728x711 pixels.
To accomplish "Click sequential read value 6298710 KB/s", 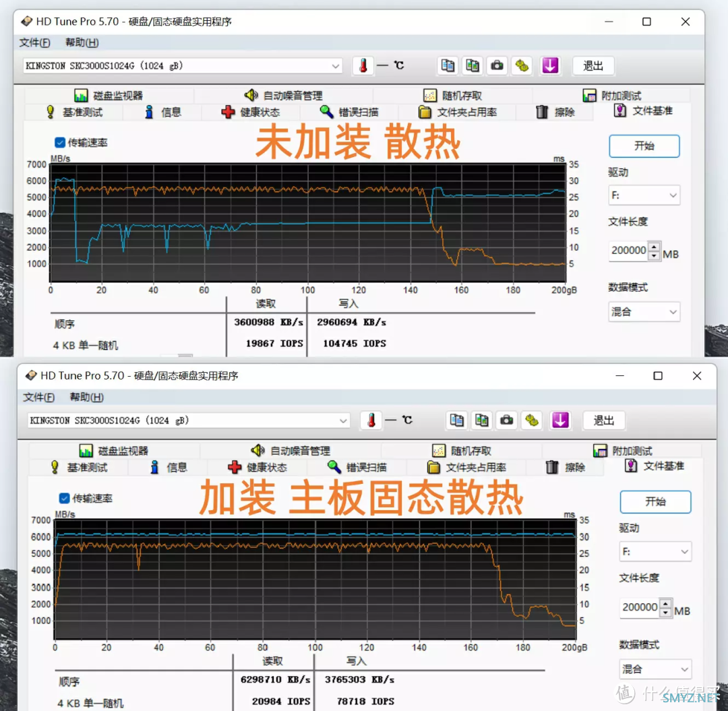I will [275, 679].
